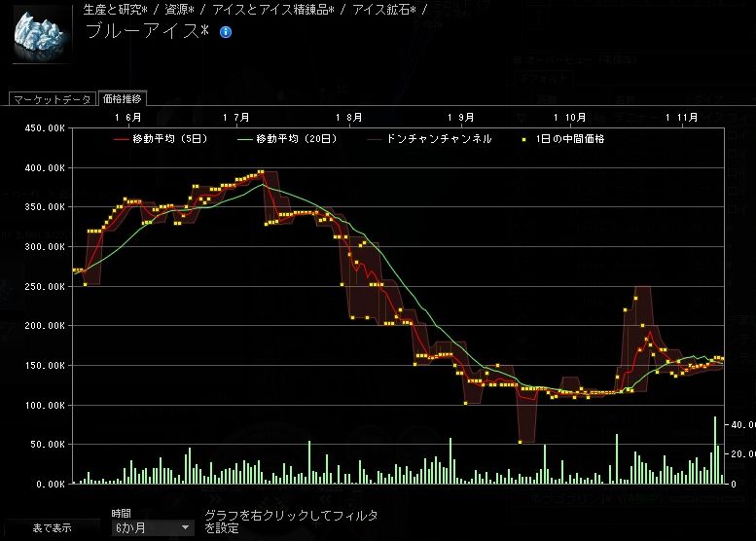This screenshot has height=541, width=756.
Task: Click the 200.00K price axis label
Action: coord(45,326)
